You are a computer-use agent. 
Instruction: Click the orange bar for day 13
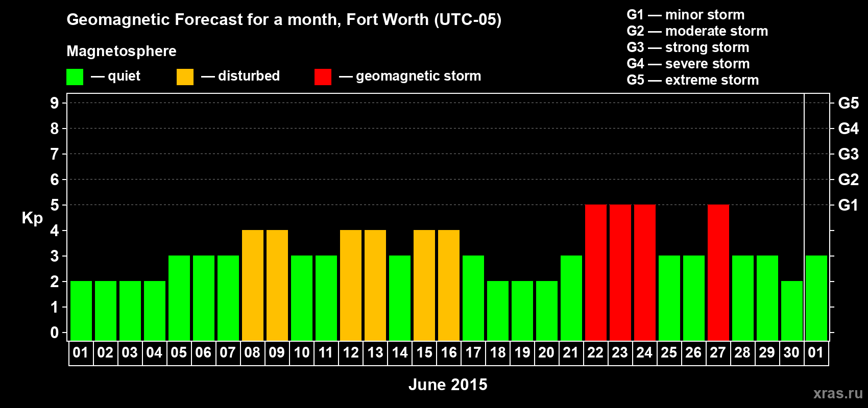tap(375, 285)
